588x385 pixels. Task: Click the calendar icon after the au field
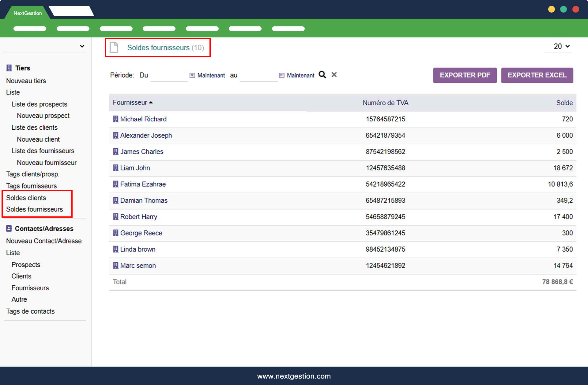tap(282, 75)
